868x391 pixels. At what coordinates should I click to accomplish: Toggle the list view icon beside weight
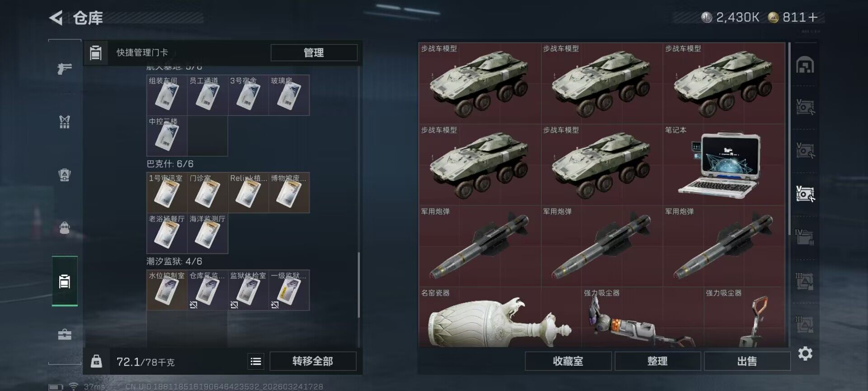pyautogui.click(x=256, y=361)
